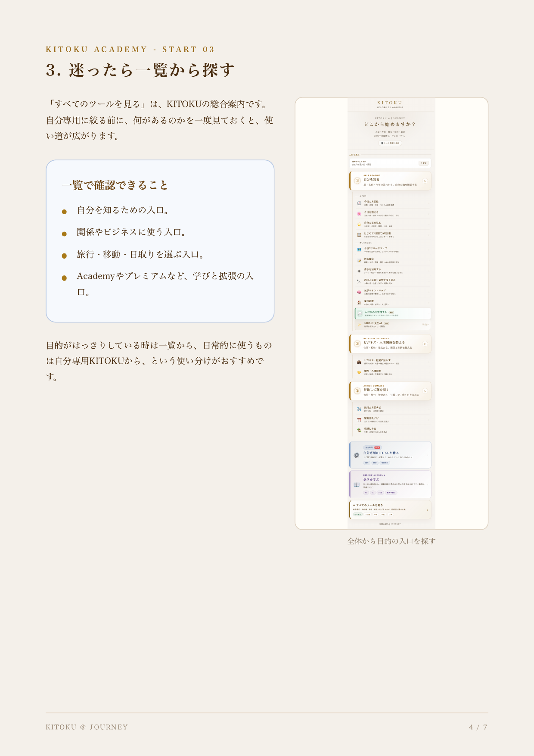
Task: Click the row arrow for 今日の方位盤
Action: point(429,203)
